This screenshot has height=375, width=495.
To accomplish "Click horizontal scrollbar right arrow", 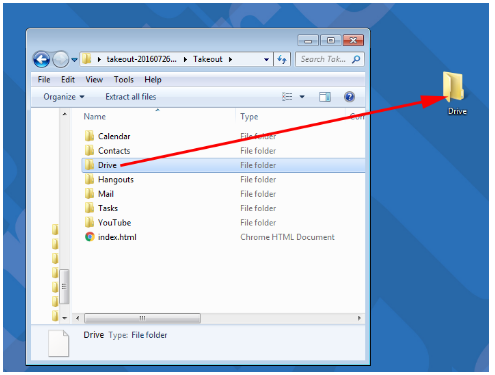I will pos(359,318).
